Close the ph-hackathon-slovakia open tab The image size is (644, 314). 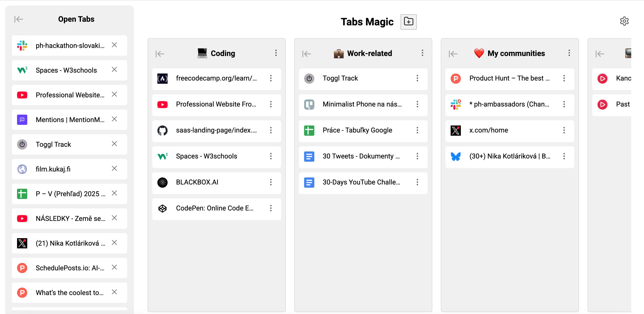114,45
